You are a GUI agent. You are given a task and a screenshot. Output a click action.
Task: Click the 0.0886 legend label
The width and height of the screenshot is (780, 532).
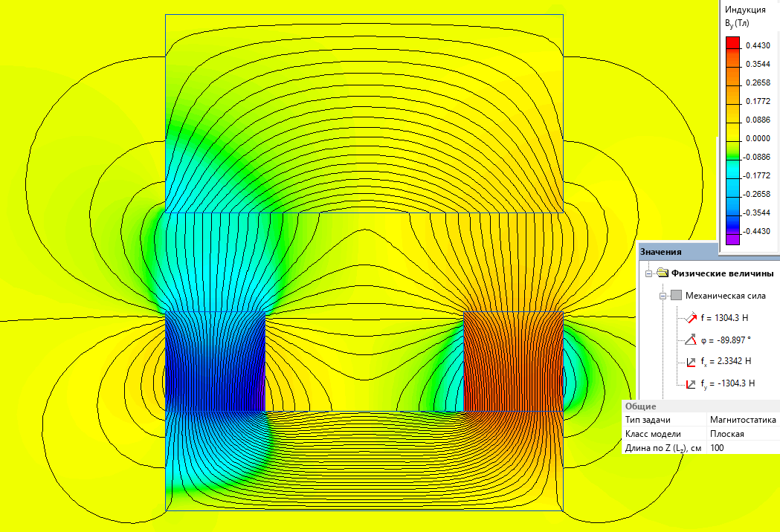[x=758, y=120]
